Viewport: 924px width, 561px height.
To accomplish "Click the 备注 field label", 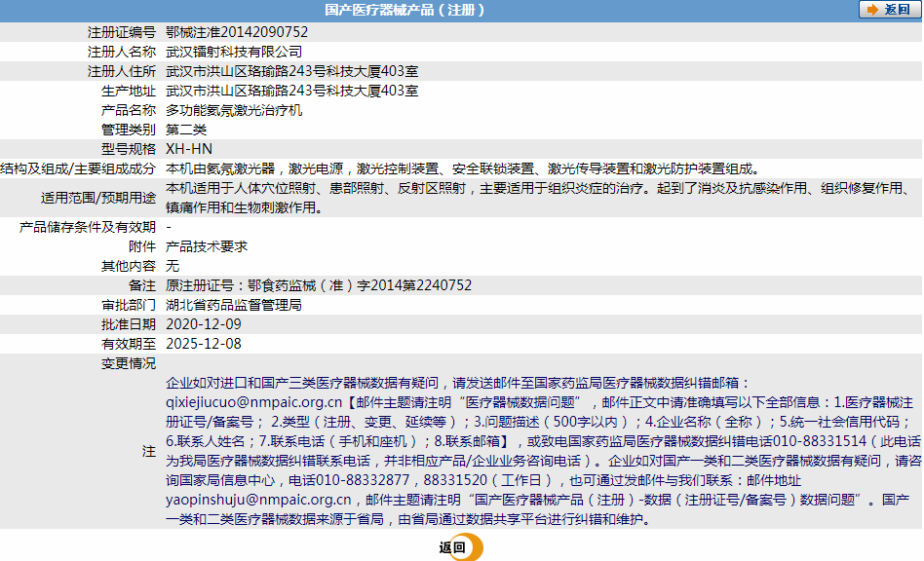I will click(x=142, y=285).
